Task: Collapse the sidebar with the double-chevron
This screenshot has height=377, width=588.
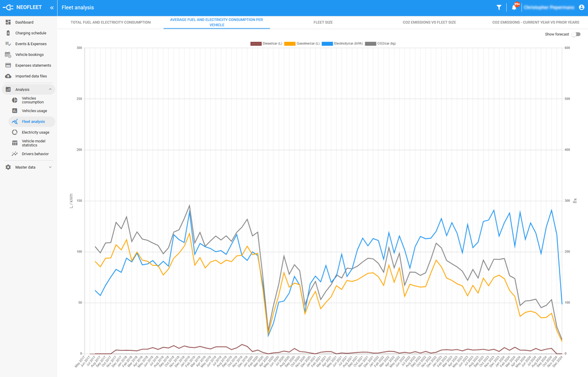Action: (x=51, y=8)
